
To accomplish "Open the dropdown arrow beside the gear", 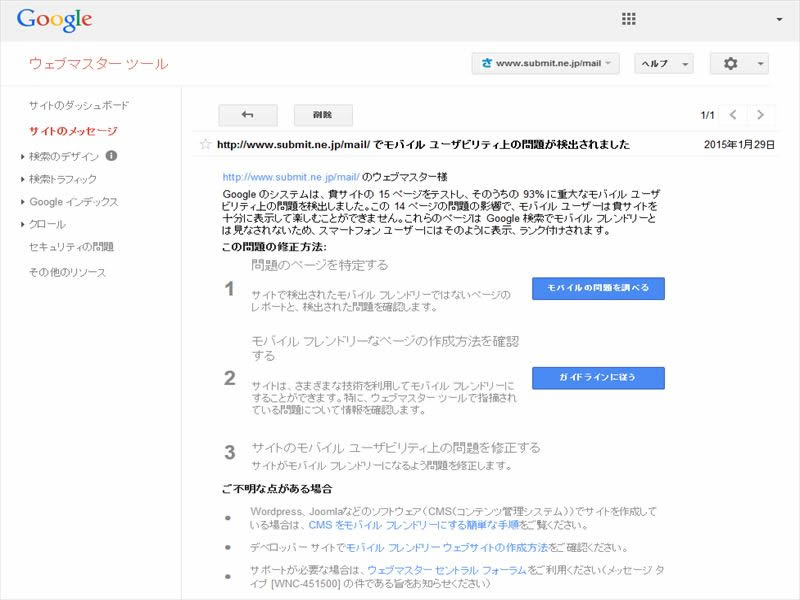I will [760, 64].
